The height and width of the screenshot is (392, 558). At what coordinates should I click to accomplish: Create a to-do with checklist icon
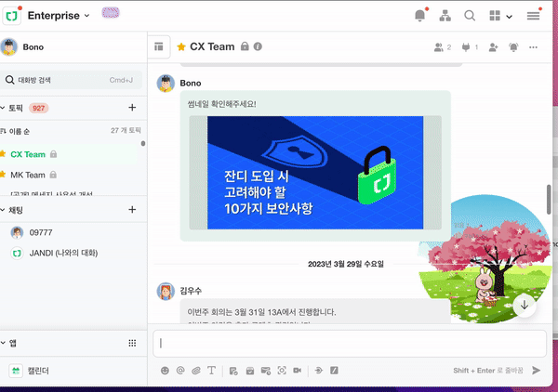(233, 371)
